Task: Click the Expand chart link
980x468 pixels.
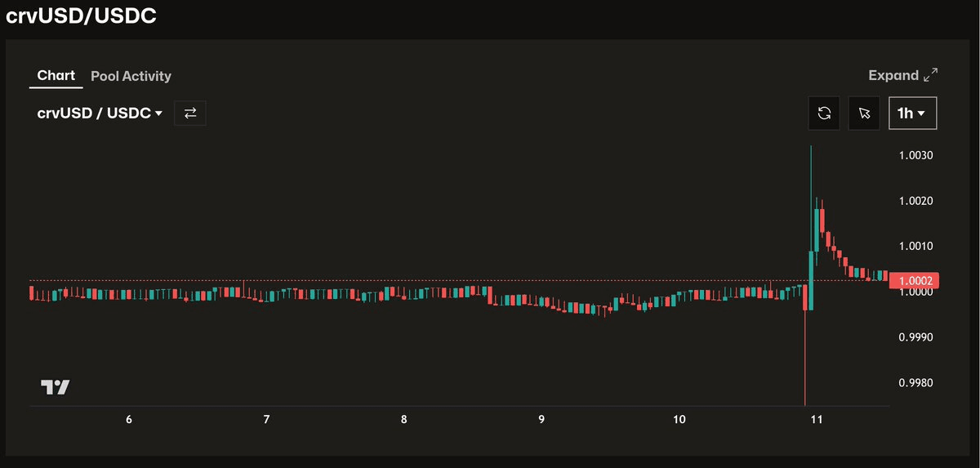Action: [x=893, y=75]
